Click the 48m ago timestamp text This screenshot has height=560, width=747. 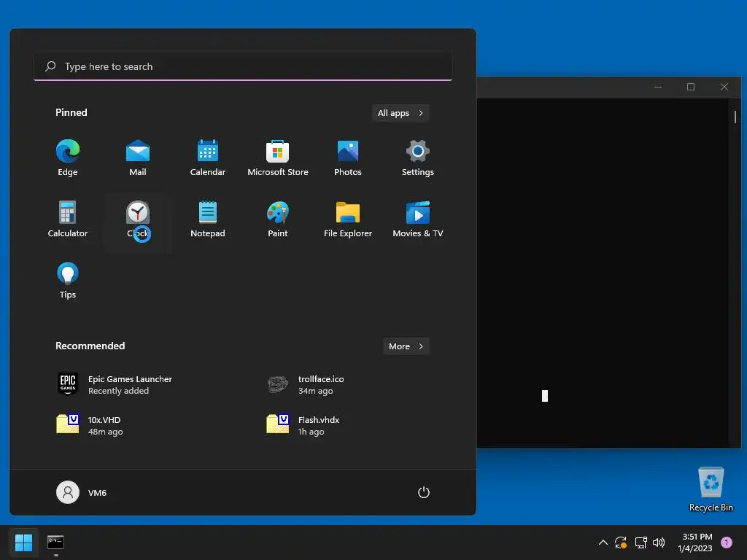(x=105, y=432)
